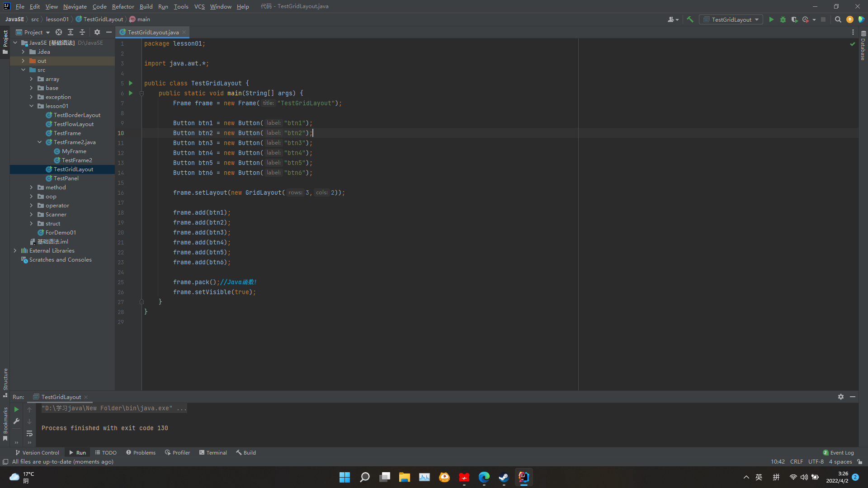
Task: Start debugging with the bug icon
Action: tap(783, 19)
